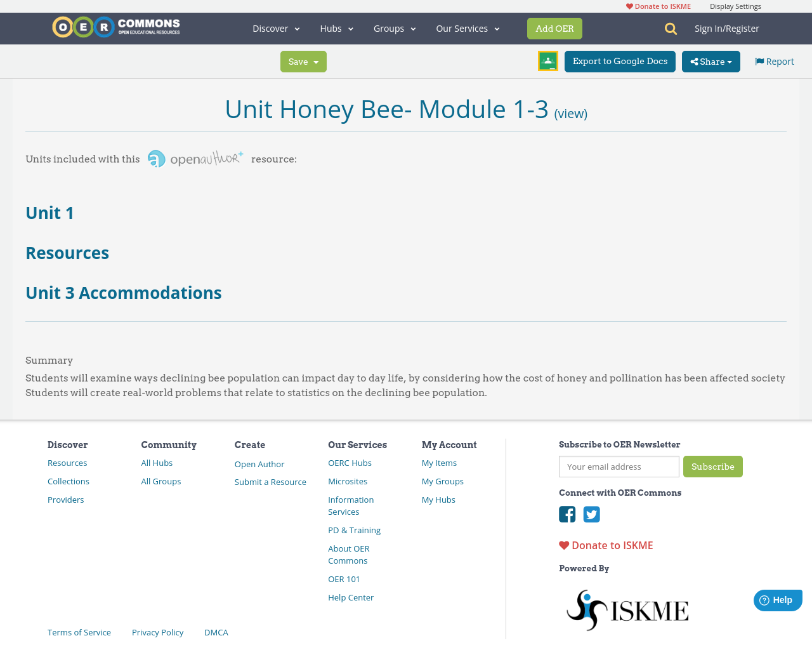Click the heart icon beside Donate to ISKME
Screen dimensions: 812x650
[x=563, y=544]
